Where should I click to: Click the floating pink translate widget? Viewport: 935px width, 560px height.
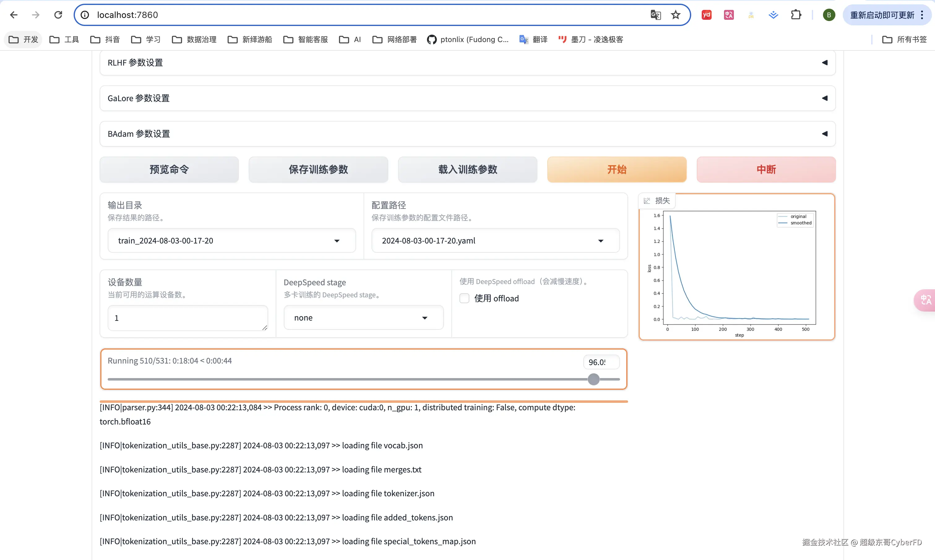coord(925,300)
